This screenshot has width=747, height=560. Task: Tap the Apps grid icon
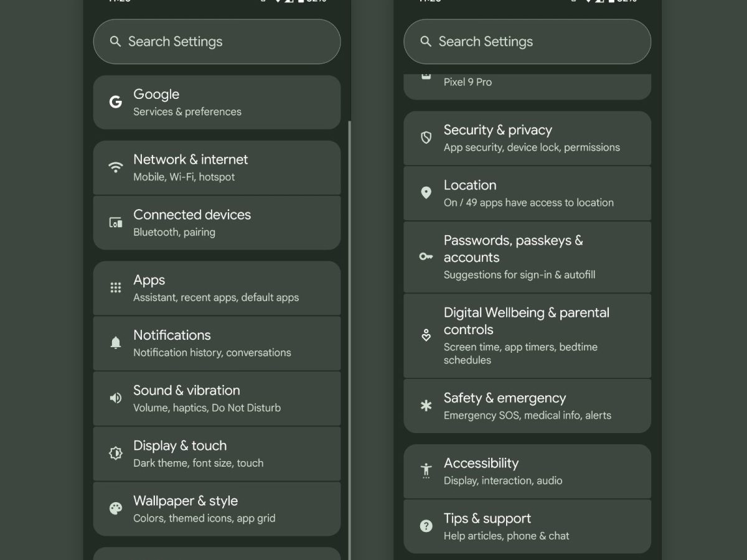(x=115, y=287)
